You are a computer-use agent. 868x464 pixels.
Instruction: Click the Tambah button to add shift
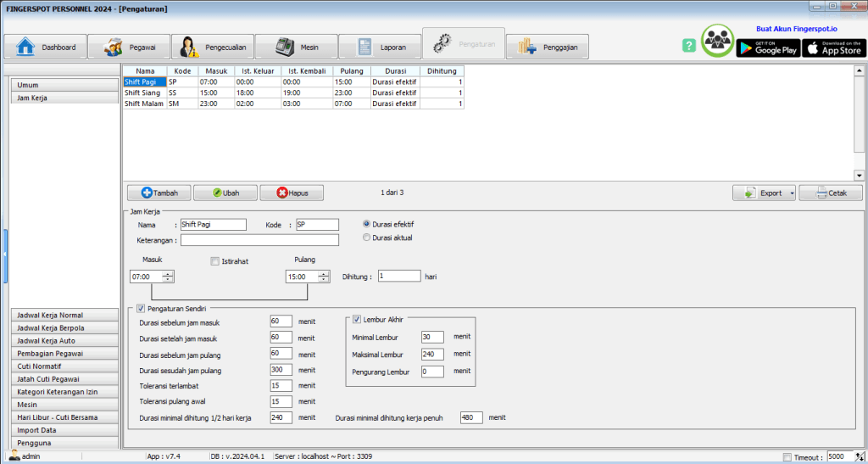pos(159,193)
